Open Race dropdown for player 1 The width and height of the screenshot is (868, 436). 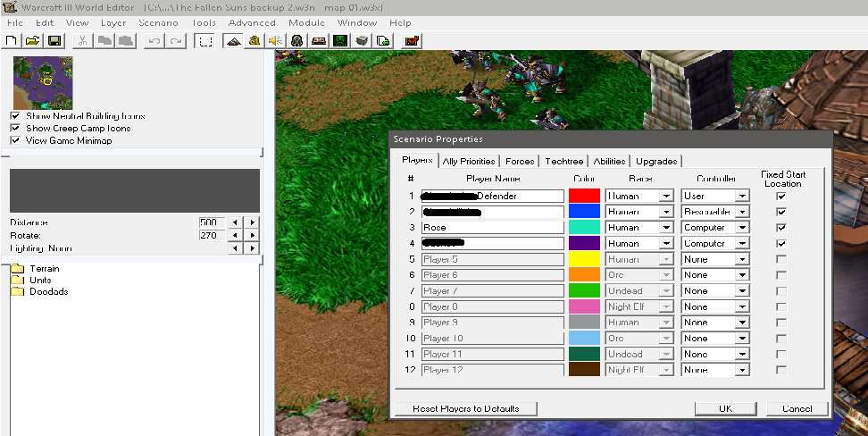(667, 197)
